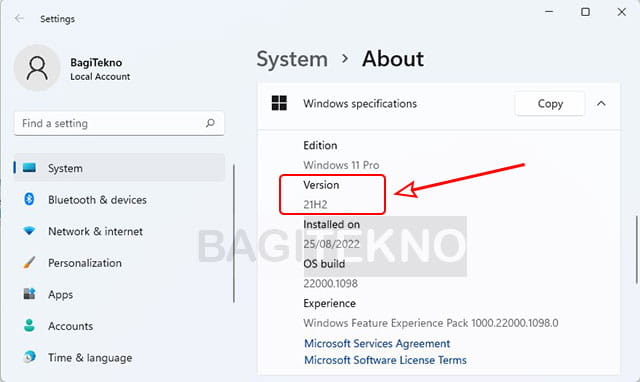Close the Settings window

click(x=622, y=12)
